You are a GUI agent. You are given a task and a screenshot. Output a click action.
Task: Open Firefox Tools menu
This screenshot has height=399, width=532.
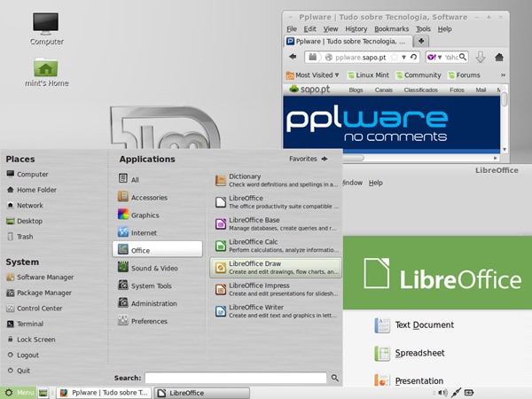423,29
